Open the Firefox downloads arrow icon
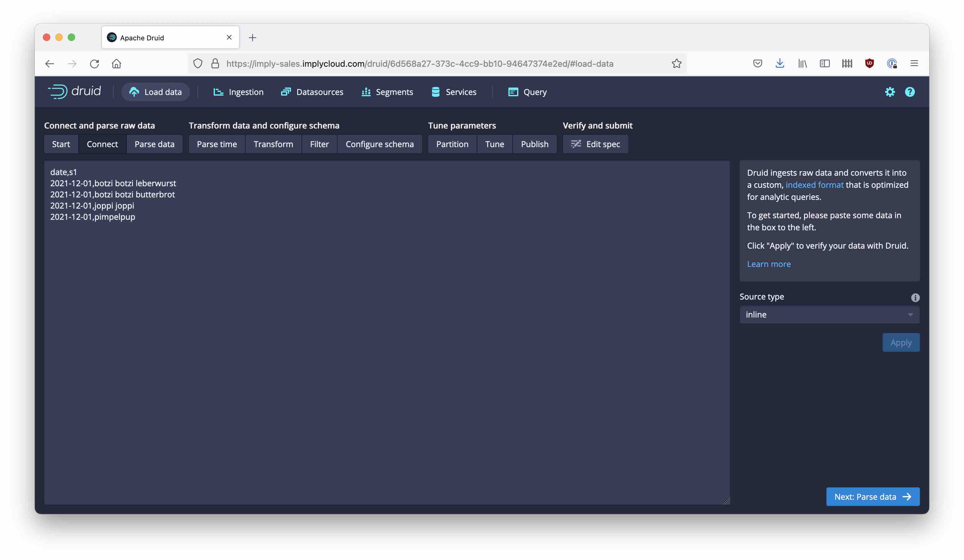Viewport: 964px width, 560px height. [779, 63]
